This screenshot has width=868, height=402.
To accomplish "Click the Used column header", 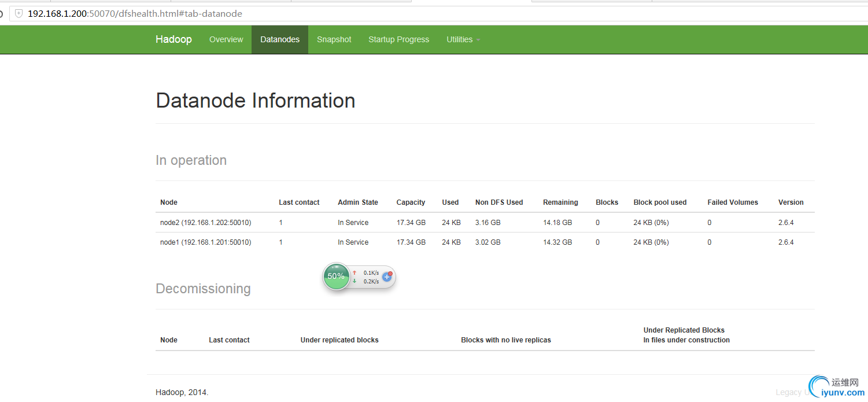I will click(x=450, y=202).
